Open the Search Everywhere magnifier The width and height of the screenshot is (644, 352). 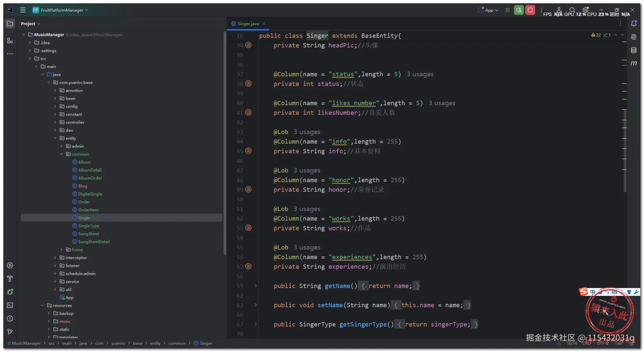(572, 10)
